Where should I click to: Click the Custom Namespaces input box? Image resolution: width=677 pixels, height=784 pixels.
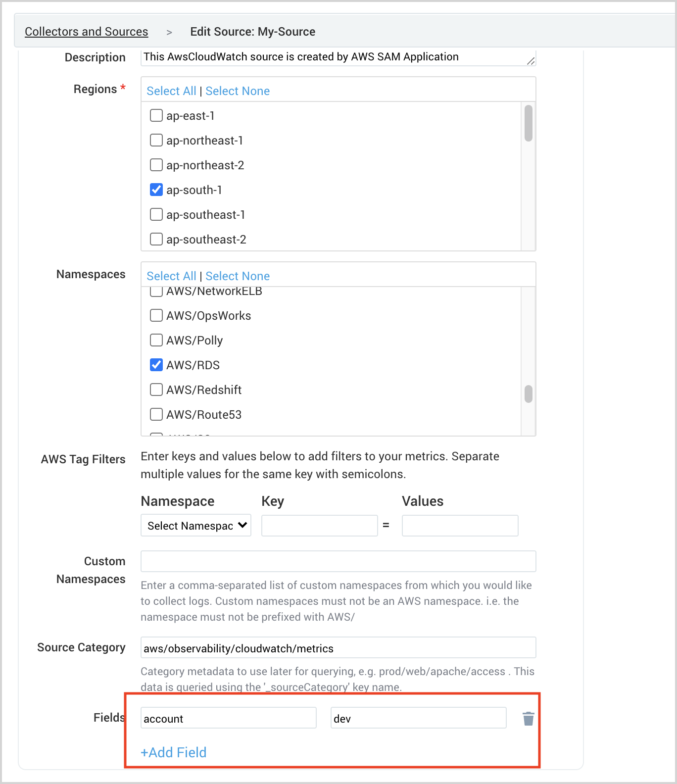(x=338, y=562)
